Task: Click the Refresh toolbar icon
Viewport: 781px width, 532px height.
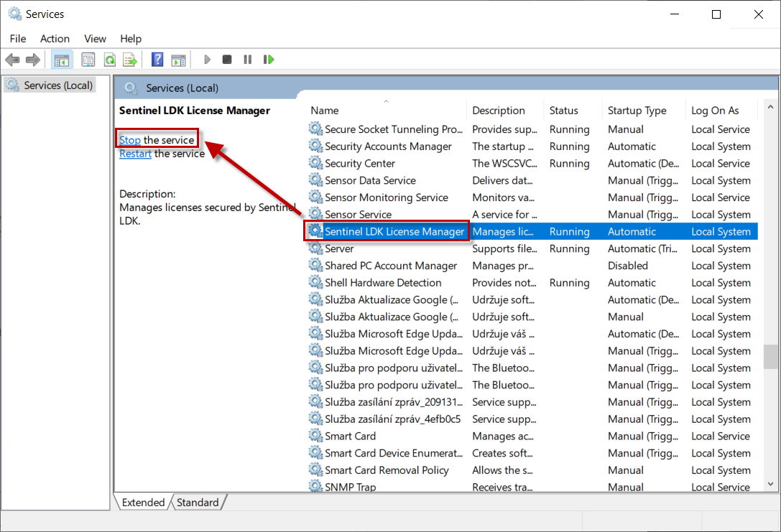Action: [x=110, y=60]
